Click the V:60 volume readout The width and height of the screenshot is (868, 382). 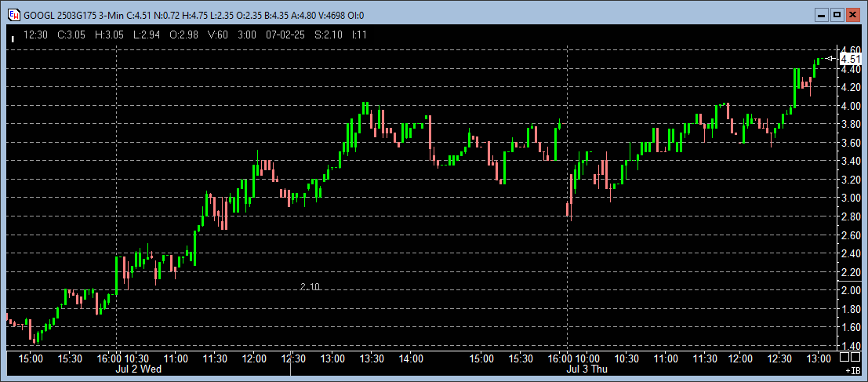coord(217,35)
